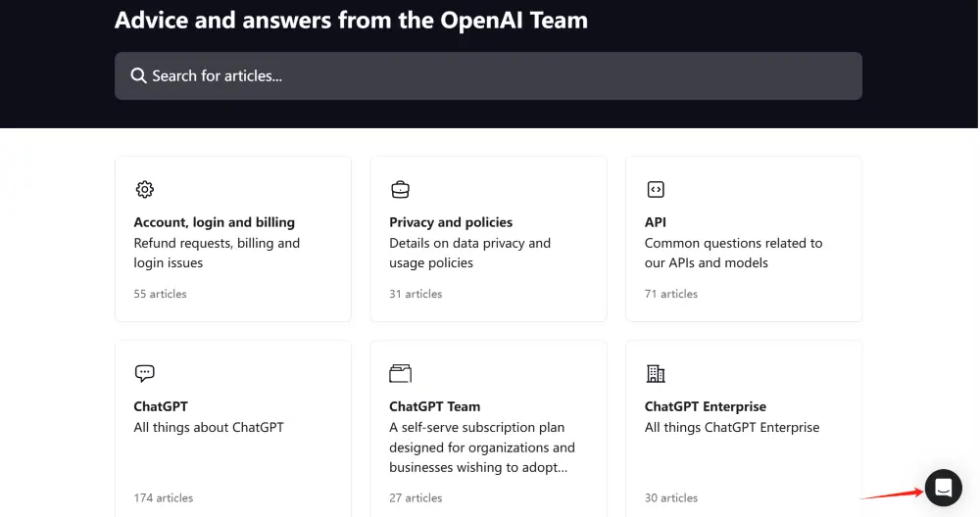980x517 pixels.
Task: Focus the Search for articles field
Action: coord(488,76)
